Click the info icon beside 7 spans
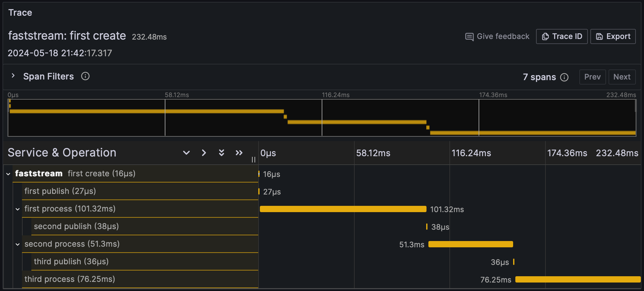Image resolution: width=644 pixels, height=291 pixels. pos(564,77)
